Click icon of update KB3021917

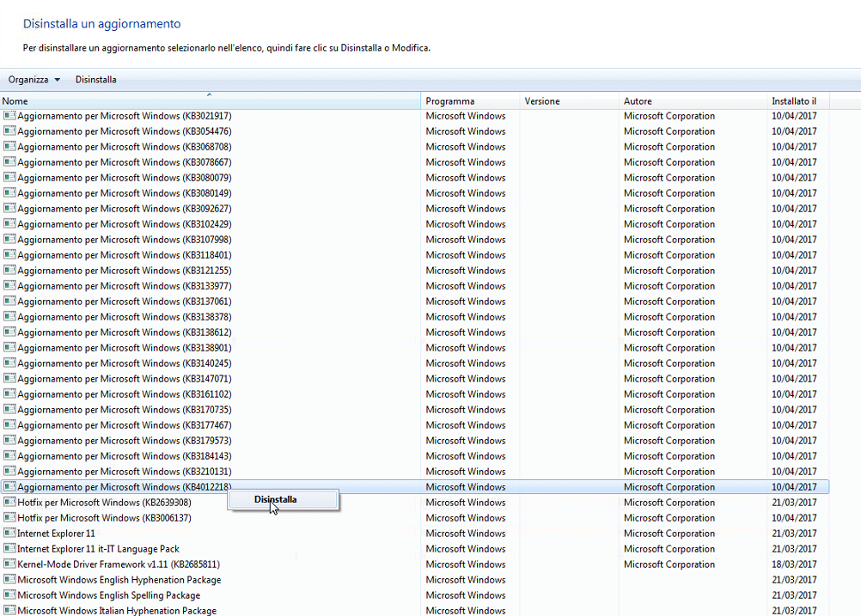pos(9,116)
